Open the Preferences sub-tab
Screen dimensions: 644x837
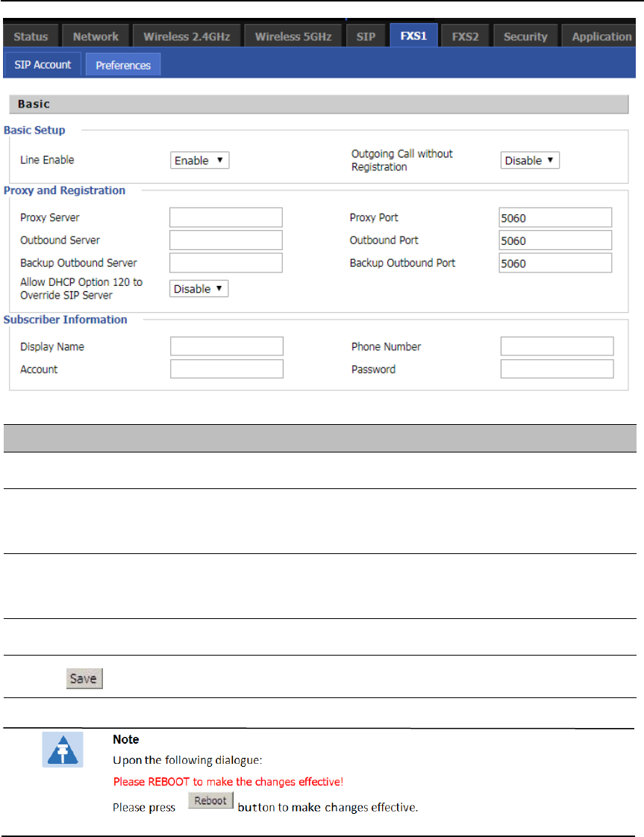click(123, 65)
